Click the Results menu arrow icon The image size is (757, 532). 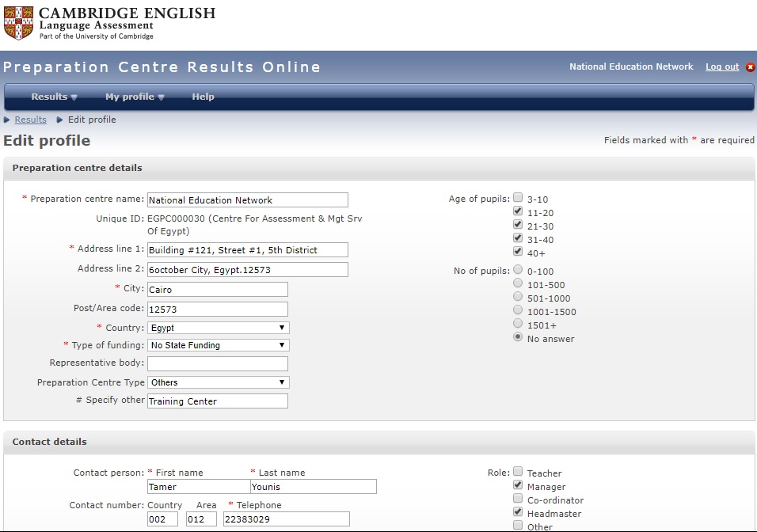tap(74, 97)
